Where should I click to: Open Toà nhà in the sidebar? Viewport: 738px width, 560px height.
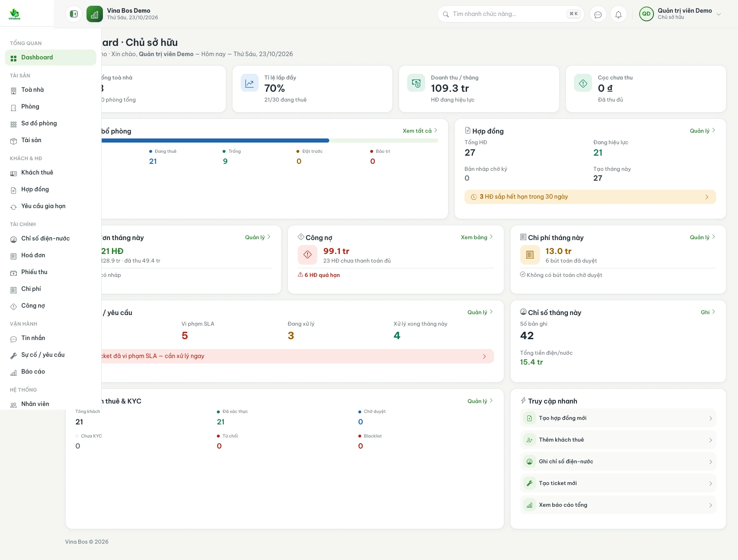pos(50,90)
